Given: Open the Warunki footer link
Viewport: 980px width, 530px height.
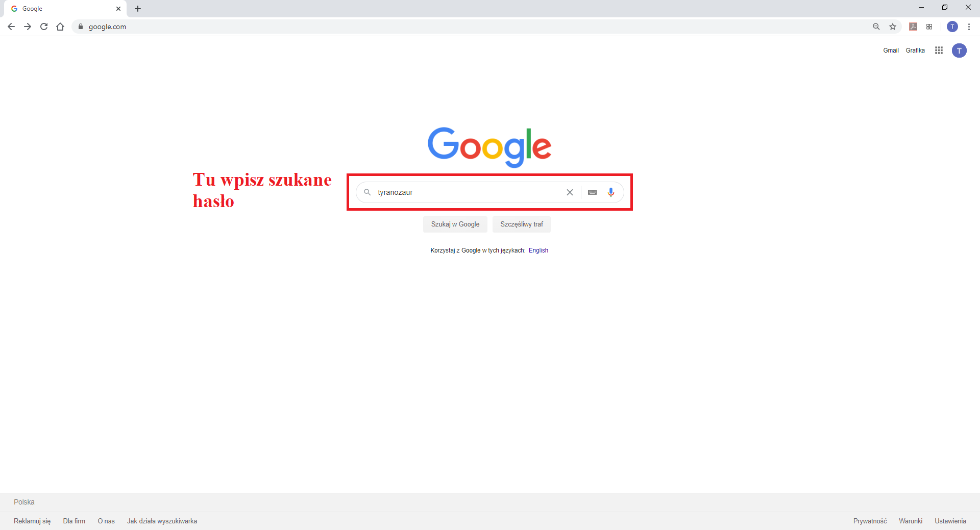Looking at the screenshot, I should click(x=911, y=521).
